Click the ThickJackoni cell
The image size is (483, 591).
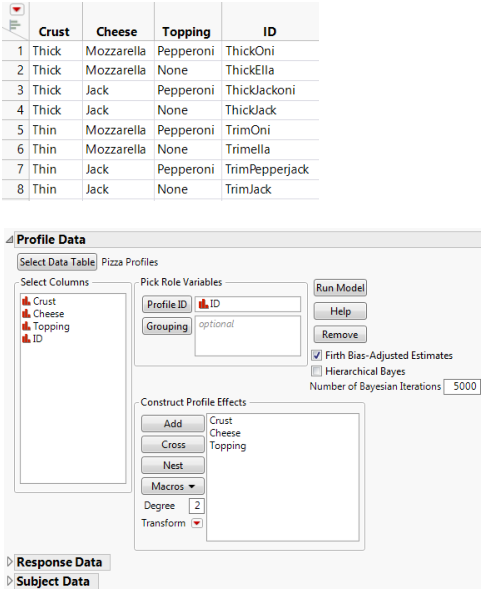tap(260, 90)
